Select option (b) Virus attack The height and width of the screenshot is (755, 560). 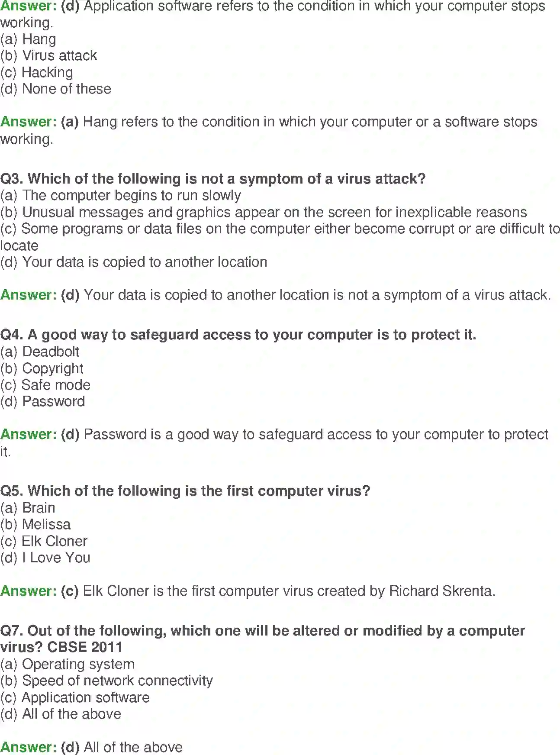coord(48,56)
